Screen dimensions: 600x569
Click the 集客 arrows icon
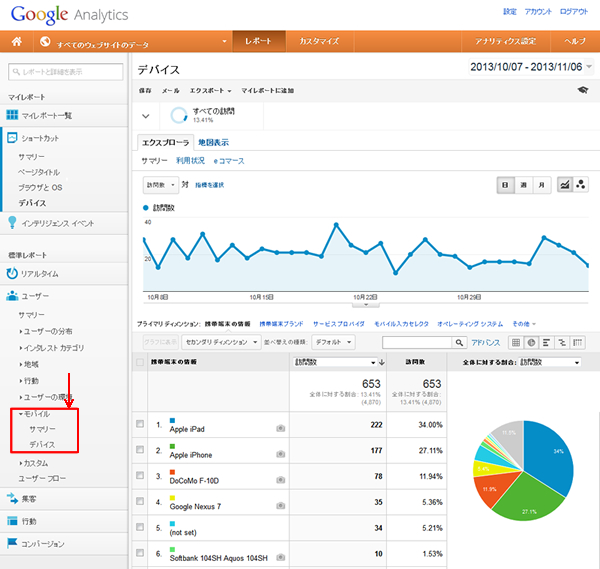pos(12,498)
